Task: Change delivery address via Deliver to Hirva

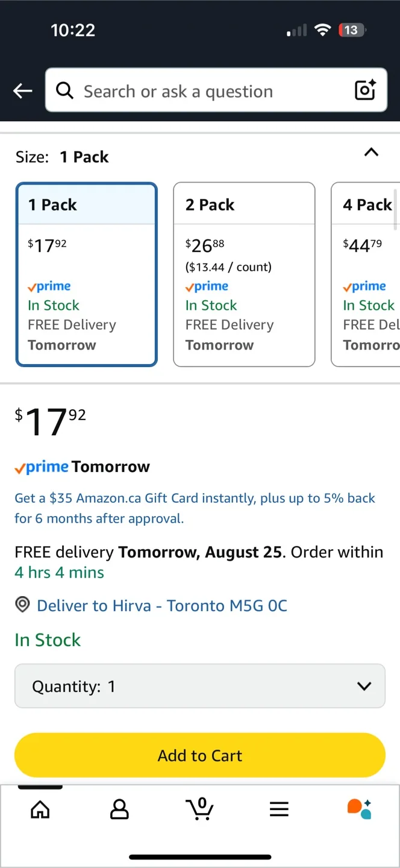Action: click(161, 605)
